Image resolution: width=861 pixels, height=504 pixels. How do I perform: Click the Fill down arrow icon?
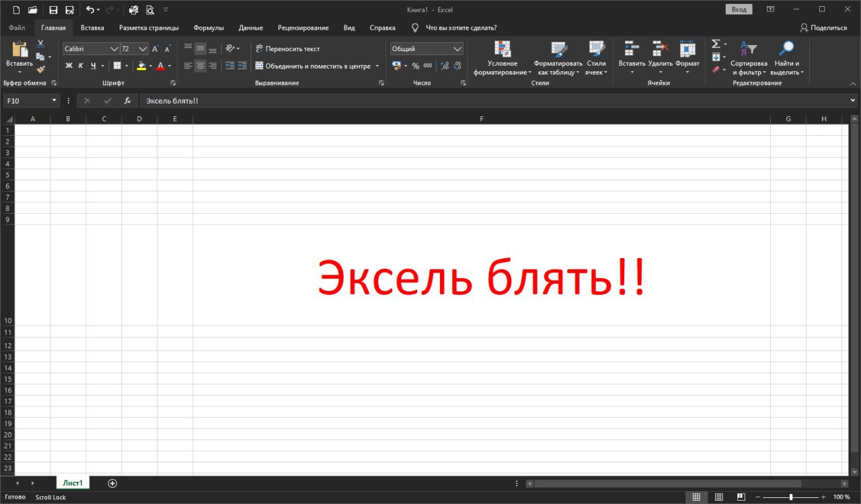click(x=716, y=57)
